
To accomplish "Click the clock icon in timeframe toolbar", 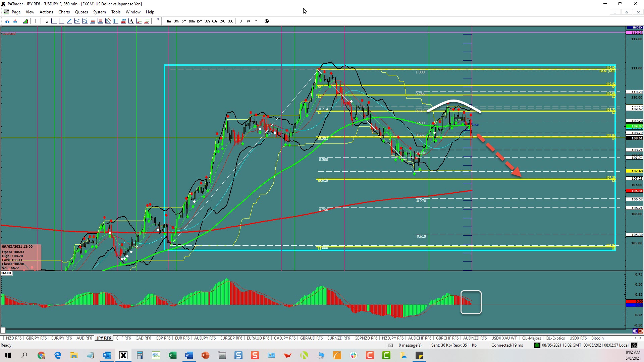I will tap(267, 21).
